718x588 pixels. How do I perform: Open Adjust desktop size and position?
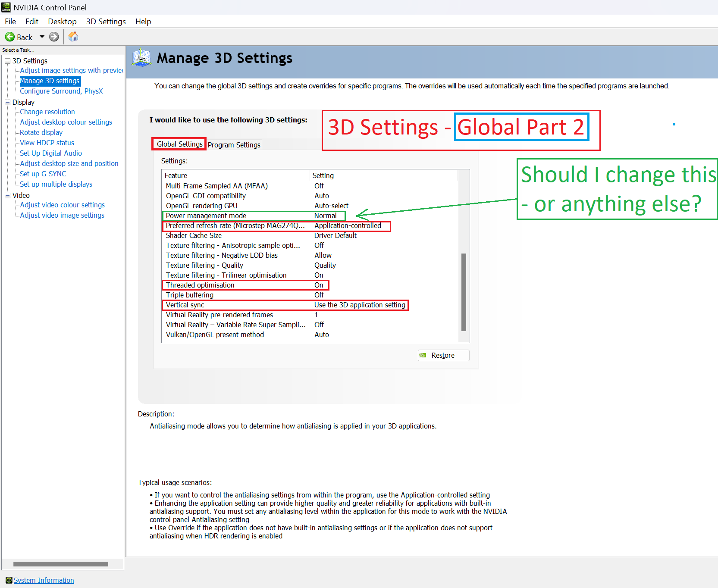coord(69,163)
